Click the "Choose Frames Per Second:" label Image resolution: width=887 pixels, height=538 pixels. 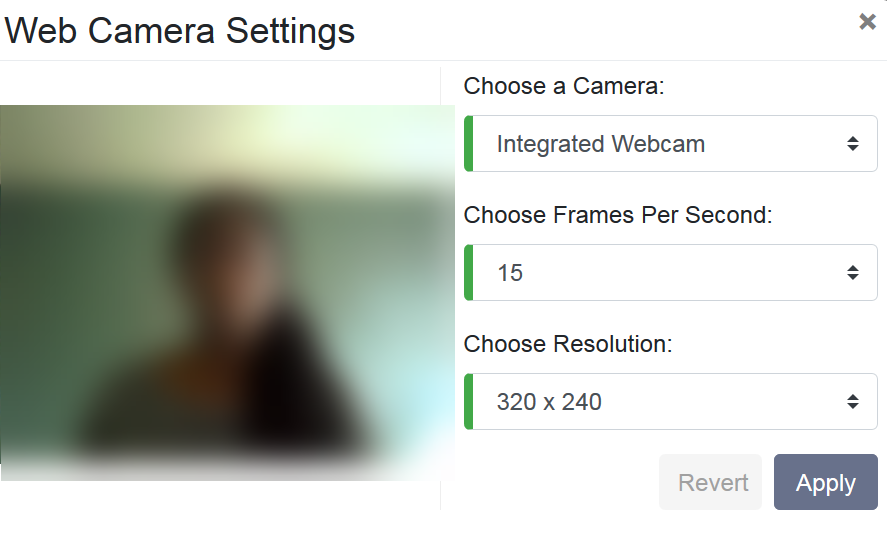618,215
